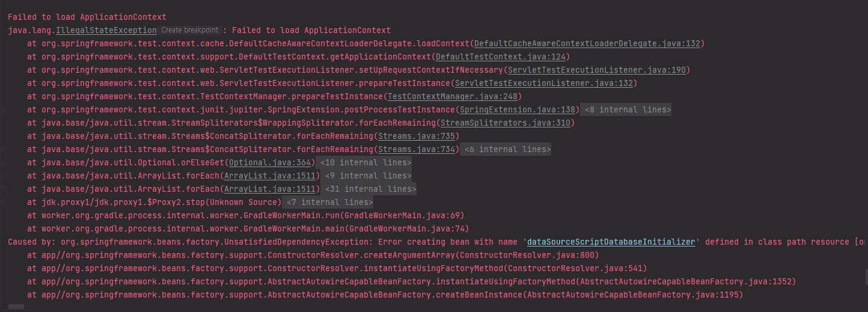The width and height of the screenshot is (868, 312).
Task: Jump to SpringExtension.java:138 source
Action: coord(518,109)
